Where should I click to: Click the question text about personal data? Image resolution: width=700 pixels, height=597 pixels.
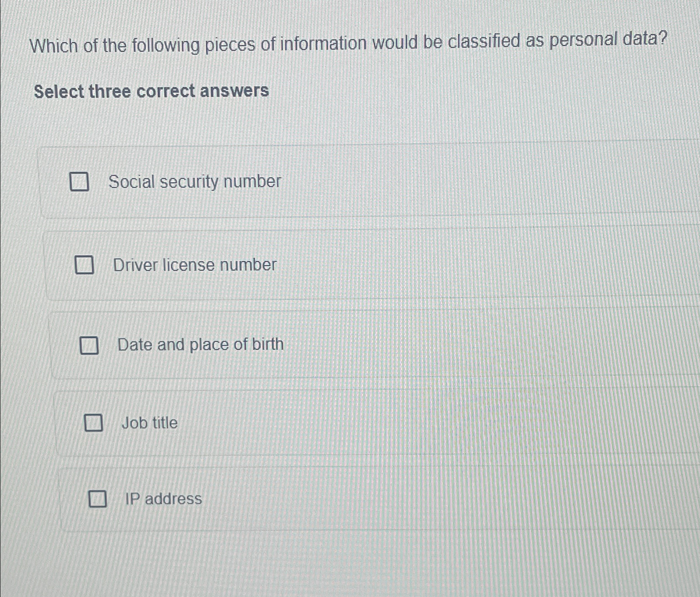click(349, 43)
